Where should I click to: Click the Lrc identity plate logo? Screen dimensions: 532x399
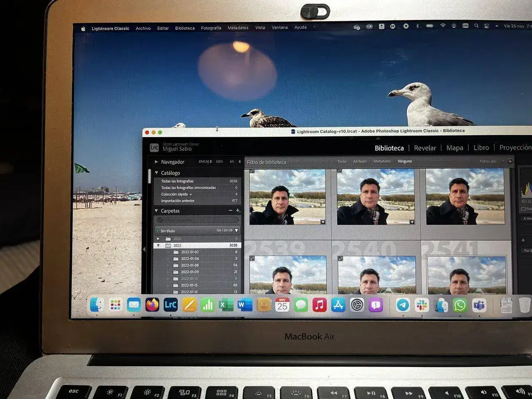(x=154, y=148)
